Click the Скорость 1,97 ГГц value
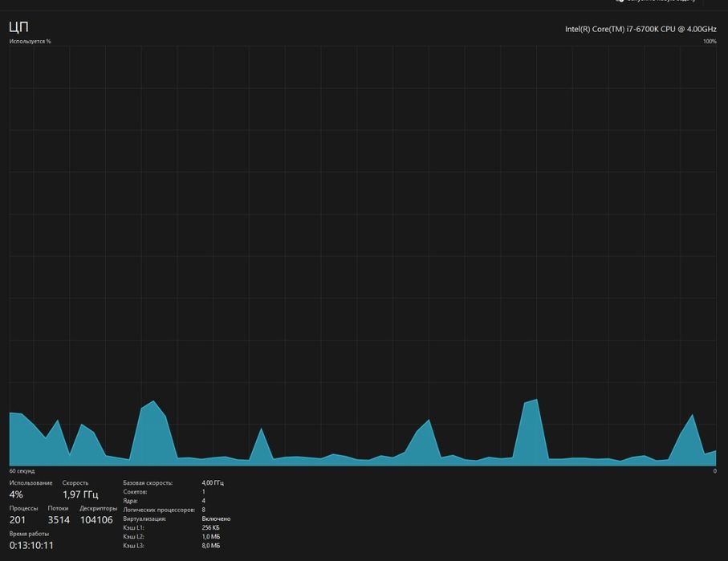 (x=80, y=494)
